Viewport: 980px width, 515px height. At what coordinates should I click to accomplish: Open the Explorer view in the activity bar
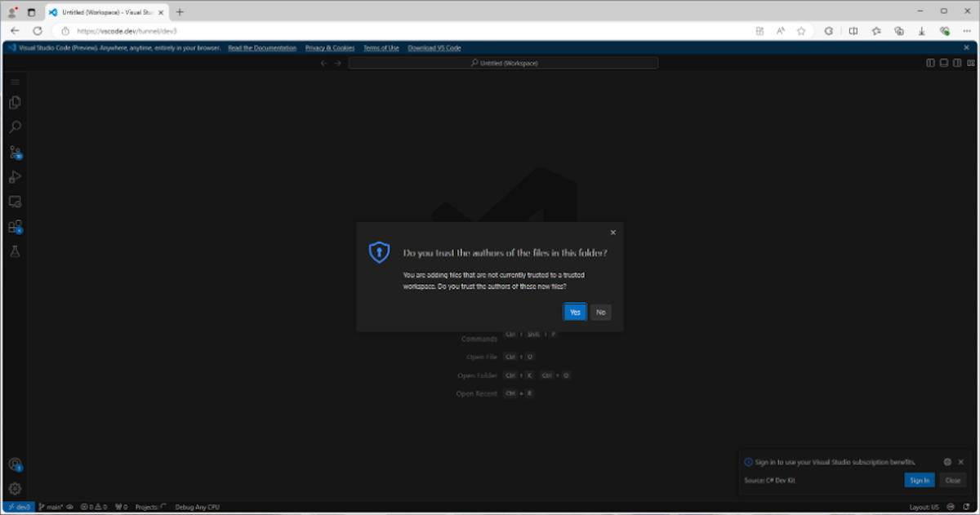tap(15, 103)
